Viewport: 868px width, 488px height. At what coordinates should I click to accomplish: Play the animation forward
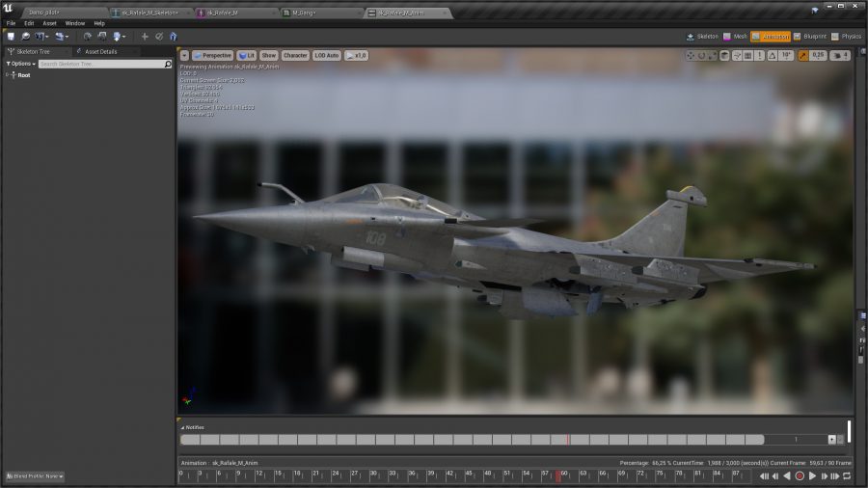pos(812,475)
